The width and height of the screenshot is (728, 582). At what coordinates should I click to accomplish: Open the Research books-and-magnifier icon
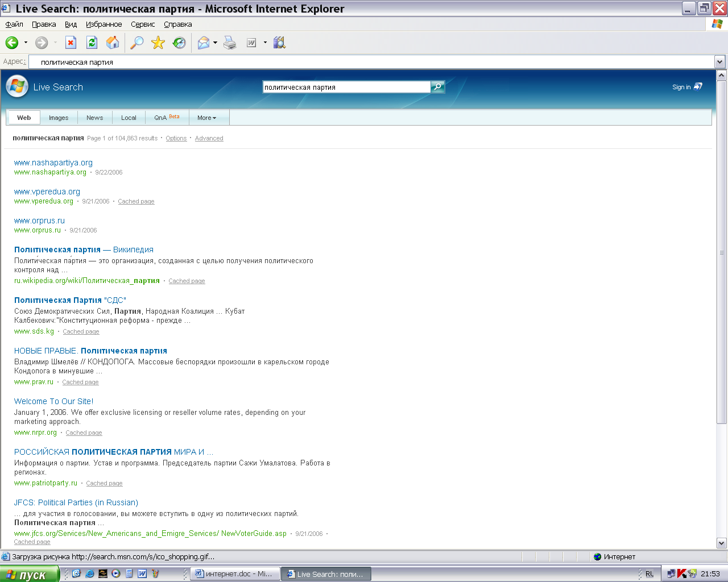pyautogui.click(x=279, y=43)
